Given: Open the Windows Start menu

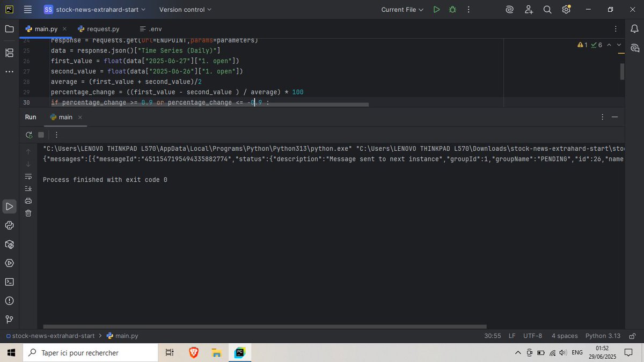Looking at the screenshot, I should click(11, 352).
